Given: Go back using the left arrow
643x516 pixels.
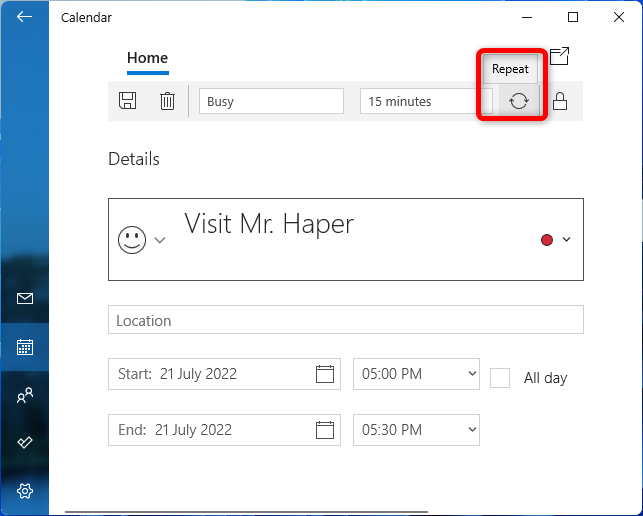Looking at the screenshot, I should (x=24, y=17).
